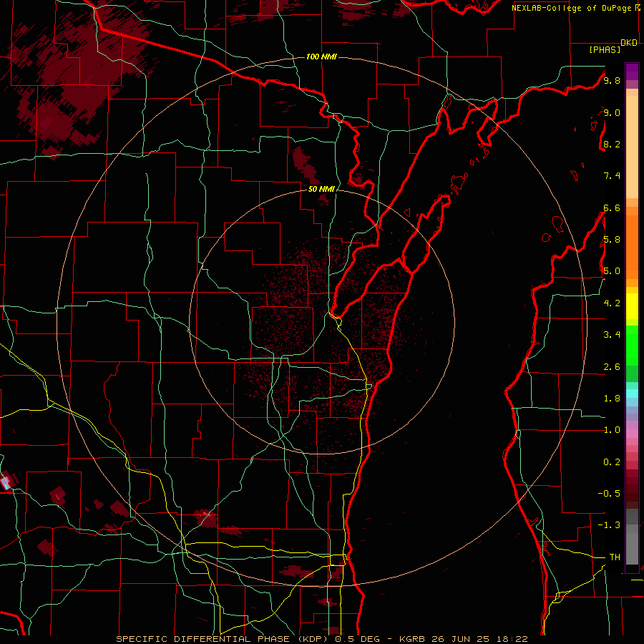This screenshot has width=644, height=644.
Task: Click the 18:22 timestamp
Action: [513, 639]
